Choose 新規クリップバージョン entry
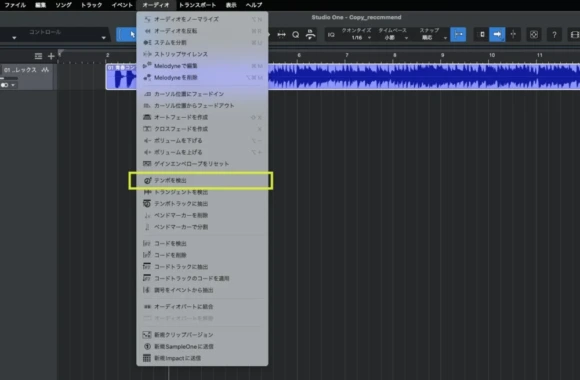This screenshot has width=580, height=380. (x=202, y=335)
